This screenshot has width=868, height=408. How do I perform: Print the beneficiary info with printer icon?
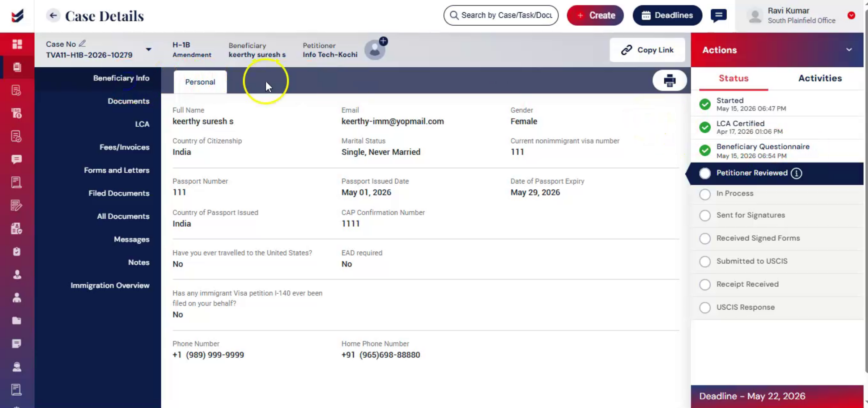point(669,80)
